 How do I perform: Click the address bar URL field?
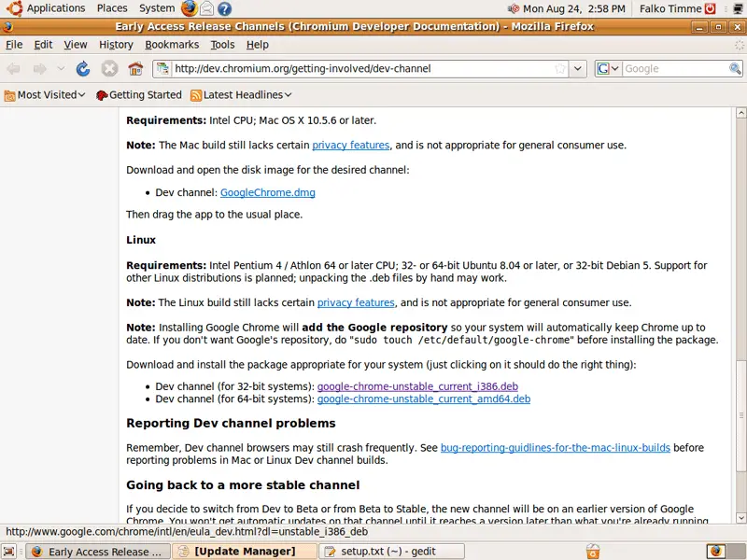(362, 68)
